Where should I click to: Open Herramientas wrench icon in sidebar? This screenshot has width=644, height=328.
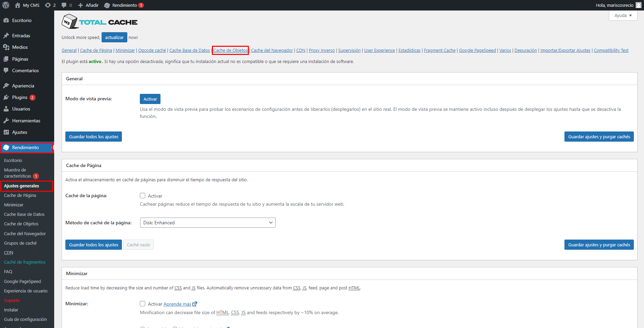click(6, 121)
